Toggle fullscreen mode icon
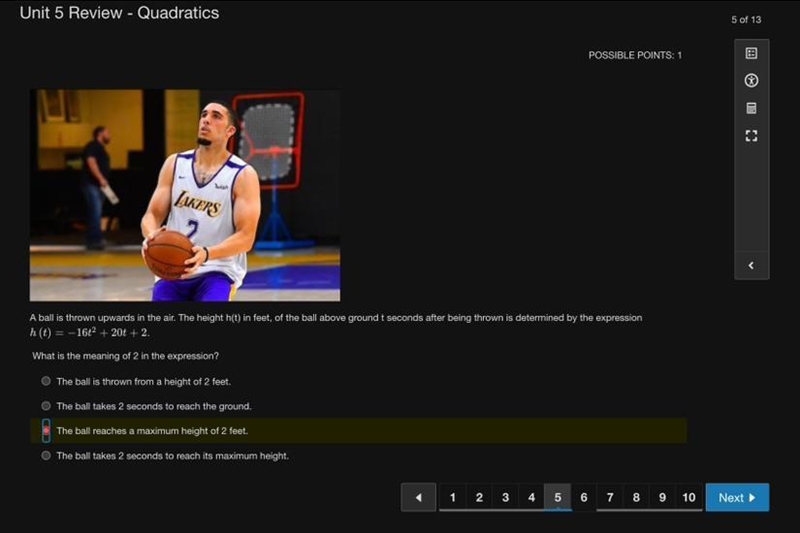800x533 pixels. pos(751,136)
